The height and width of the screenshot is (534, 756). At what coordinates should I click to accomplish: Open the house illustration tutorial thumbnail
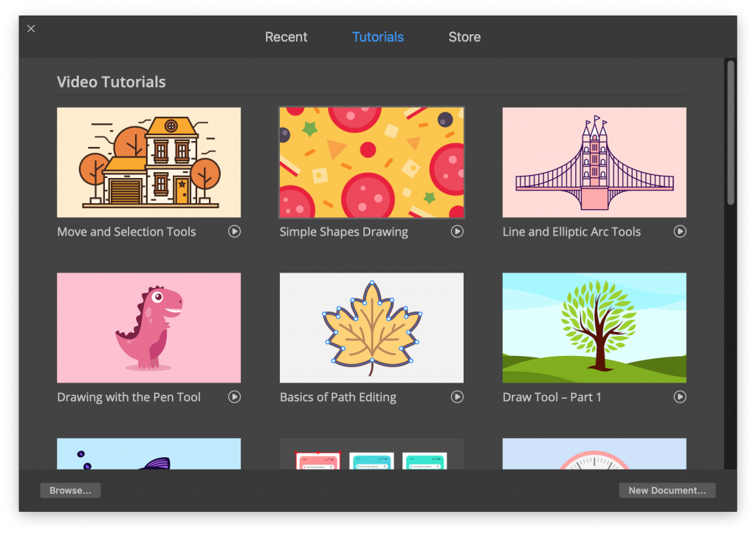(x=149, y=162)
